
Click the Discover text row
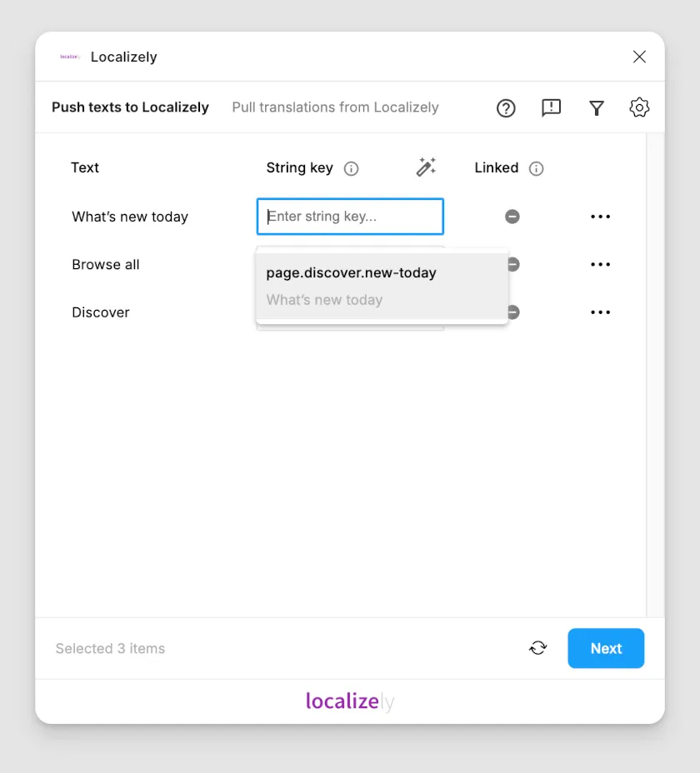coord(101,312)
